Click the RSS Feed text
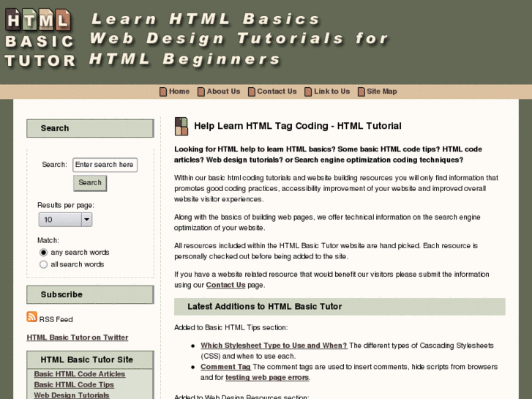 pyautogui.click(x=56, y=319)
